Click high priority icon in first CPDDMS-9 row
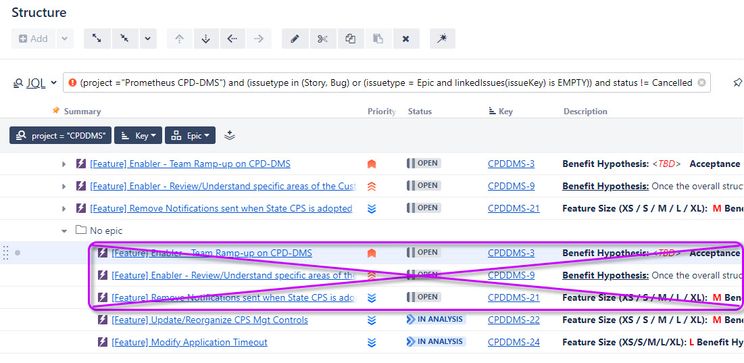This screenshot has height=363, width=744. click(x=372, y=186)
